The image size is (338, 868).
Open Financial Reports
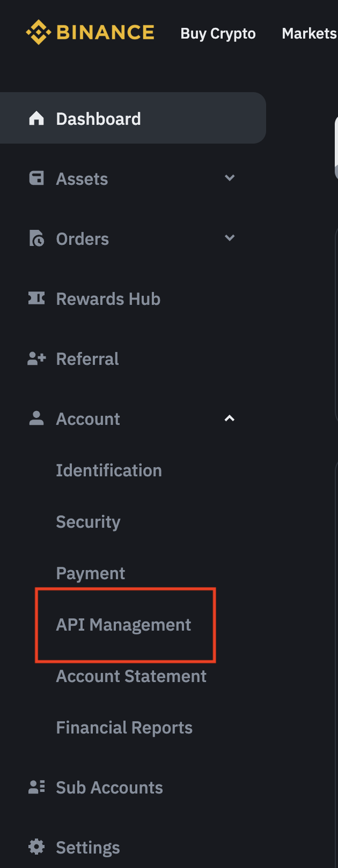pyautogui.click(x=124, y=728)
